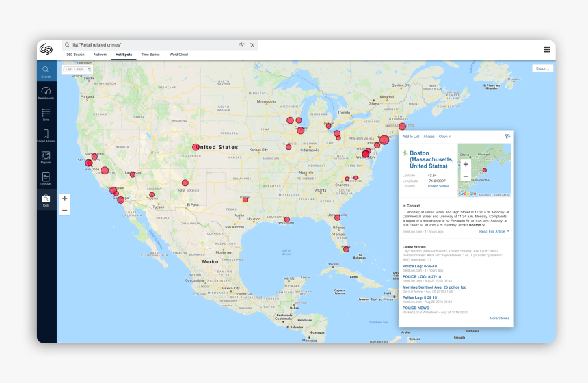Click the search query input field

tap(150, 45)
